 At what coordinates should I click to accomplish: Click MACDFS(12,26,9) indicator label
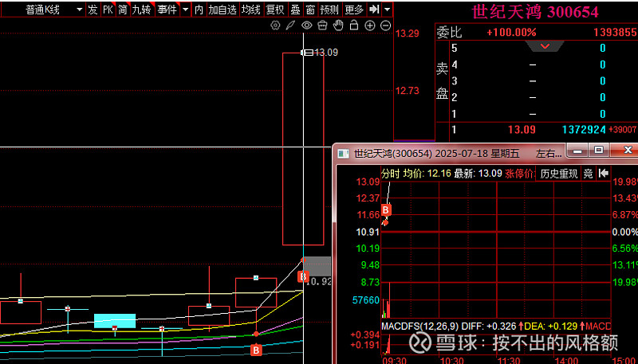[x=420, y=326]
